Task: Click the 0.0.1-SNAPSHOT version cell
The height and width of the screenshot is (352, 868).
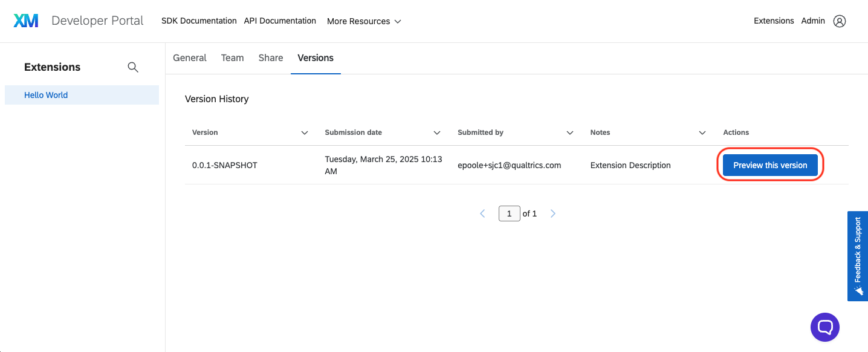Action: (225, 165)
